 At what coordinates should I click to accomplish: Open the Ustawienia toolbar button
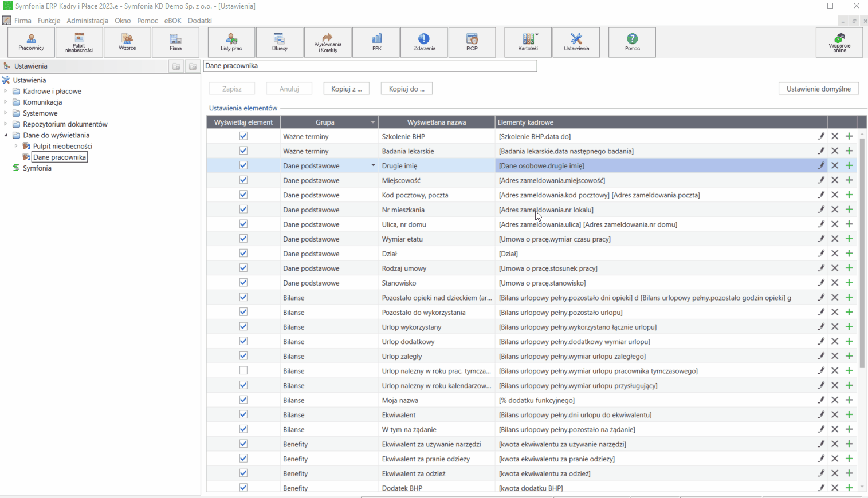pos(576,42)
